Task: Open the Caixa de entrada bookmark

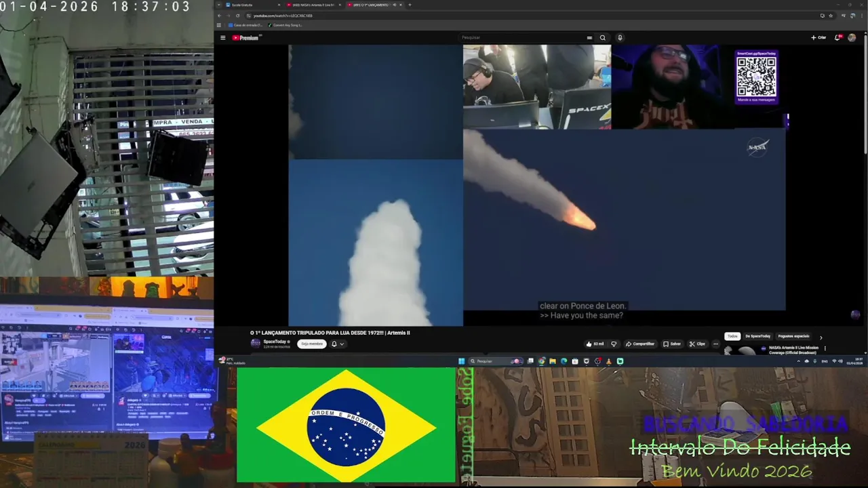Action: point(245,25)
